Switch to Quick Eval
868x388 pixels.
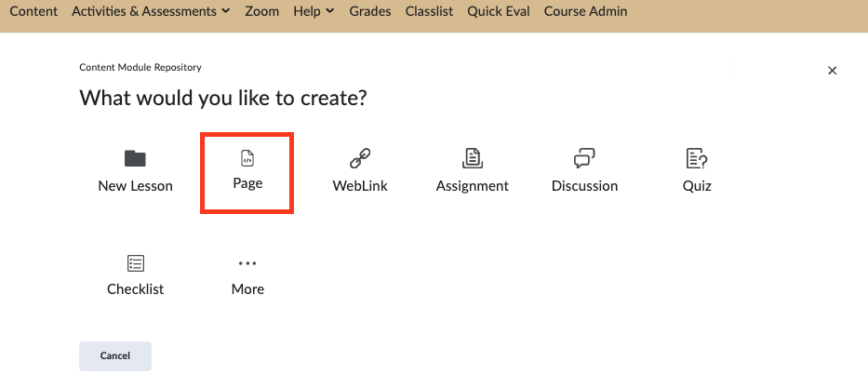tap(500, 12)
